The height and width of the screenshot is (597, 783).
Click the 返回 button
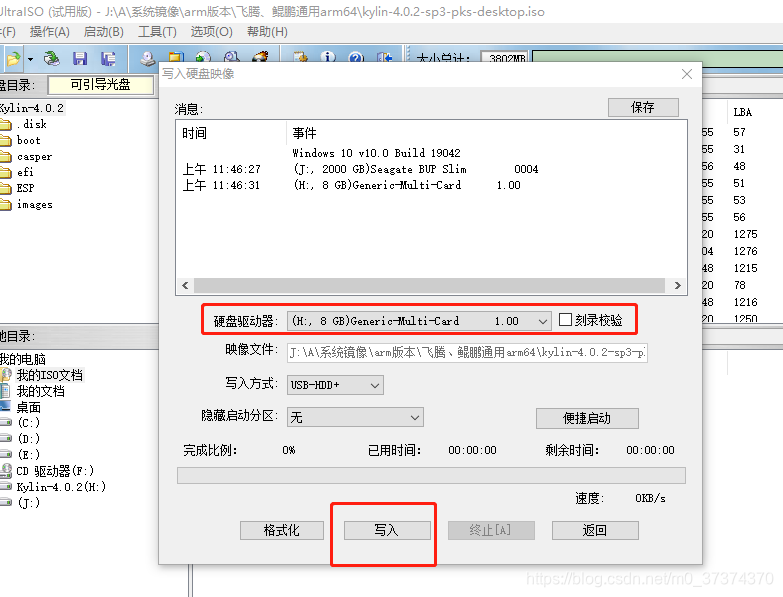595,530
